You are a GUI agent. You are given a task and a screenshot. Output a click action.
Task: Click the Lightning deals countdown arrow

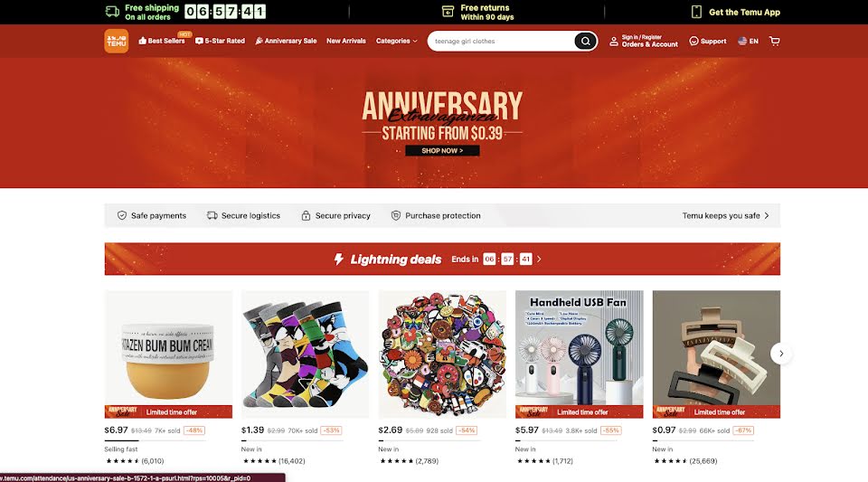(539, 259)
